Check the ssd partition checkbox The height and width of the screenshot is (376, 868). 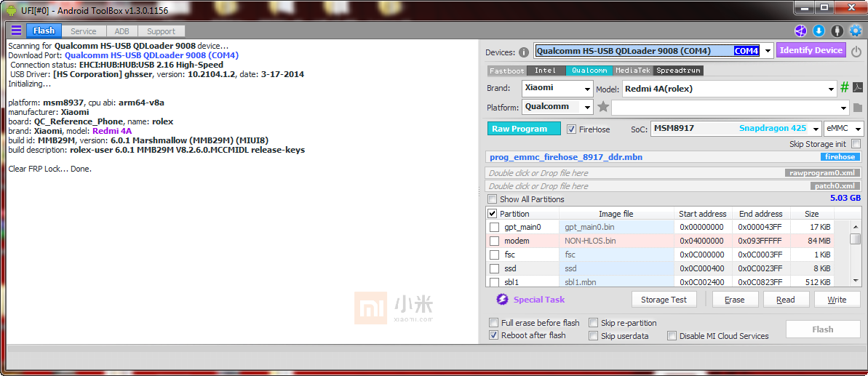coord(494,269)
